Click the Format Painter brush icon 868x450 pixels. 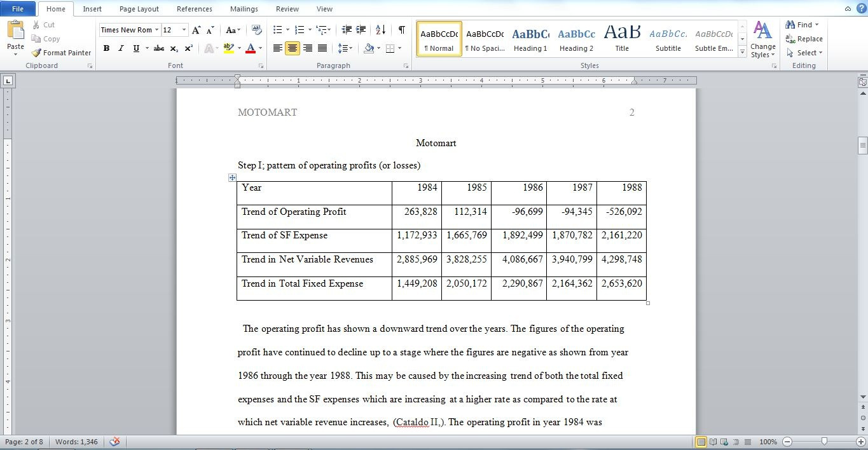click(x=36, y=53)
